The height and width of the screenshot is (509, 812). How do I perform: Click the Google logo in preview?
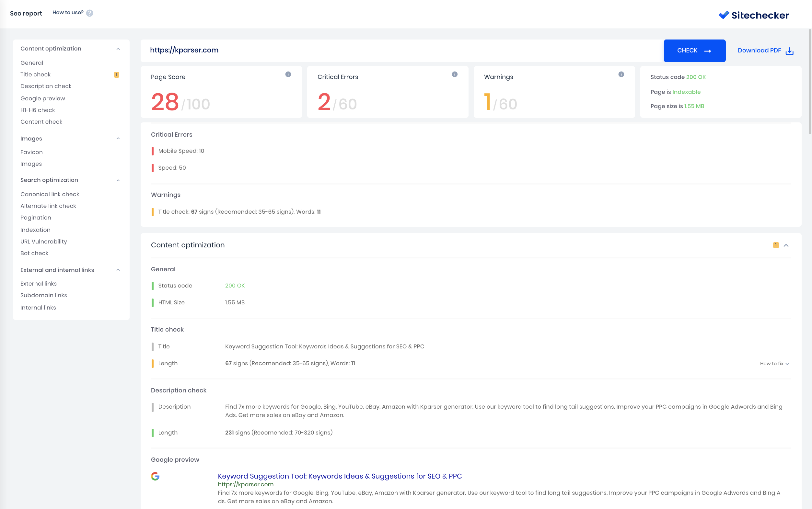[155, 476]
